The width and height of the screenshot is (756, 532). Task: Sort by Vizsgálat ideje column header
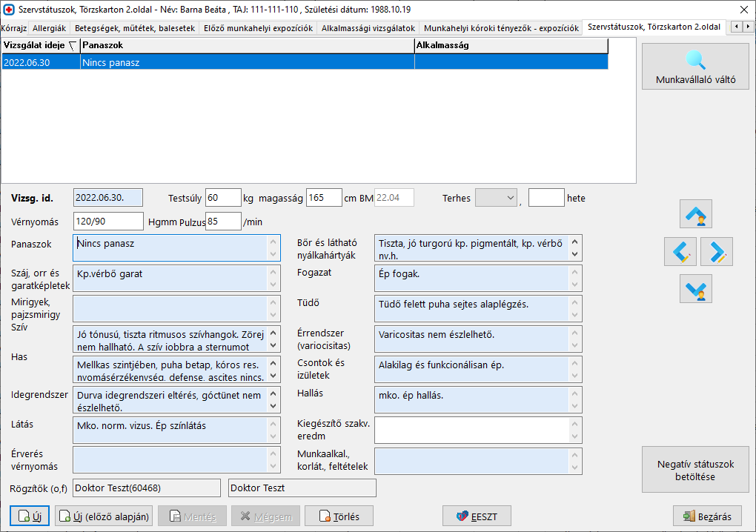click(x=40, y=46)
